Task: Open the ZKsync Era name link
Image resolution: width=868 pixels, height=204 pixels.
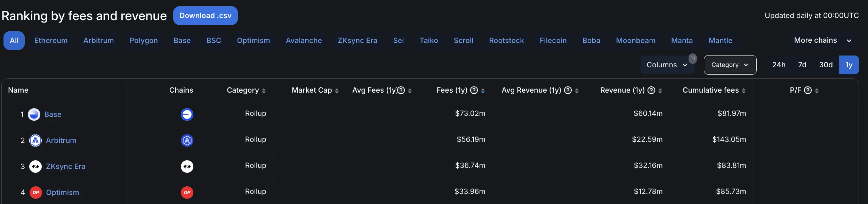Action: (x=65, y=167)
